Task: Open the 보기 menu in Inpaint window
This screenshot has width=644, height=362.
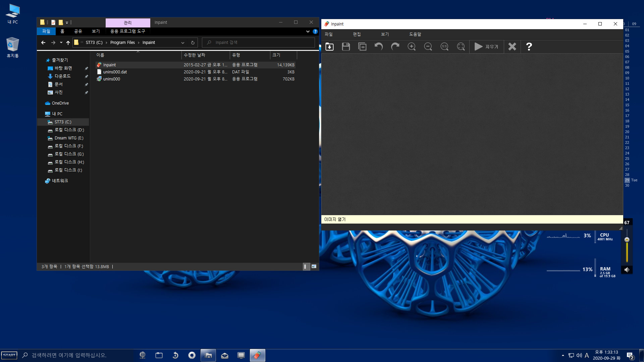Action: click(x=385, y=34)
